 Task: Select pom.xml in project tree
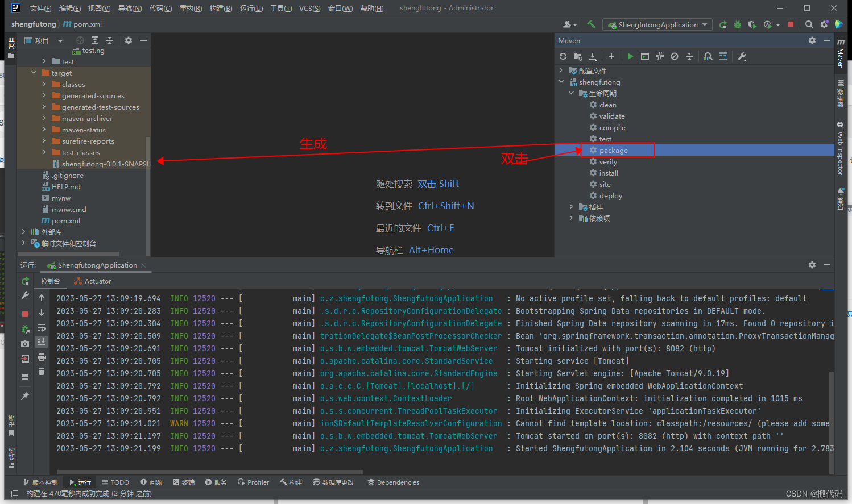66,220
